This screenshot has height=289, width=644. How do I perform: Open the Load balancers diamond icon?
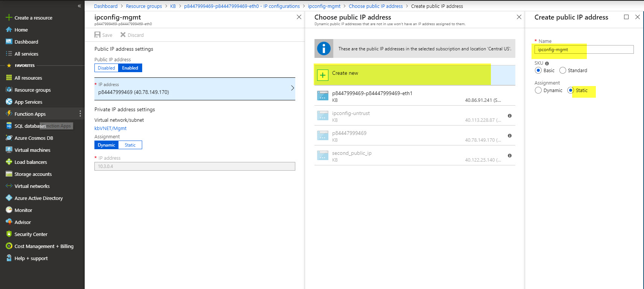[x=9, y=162]
